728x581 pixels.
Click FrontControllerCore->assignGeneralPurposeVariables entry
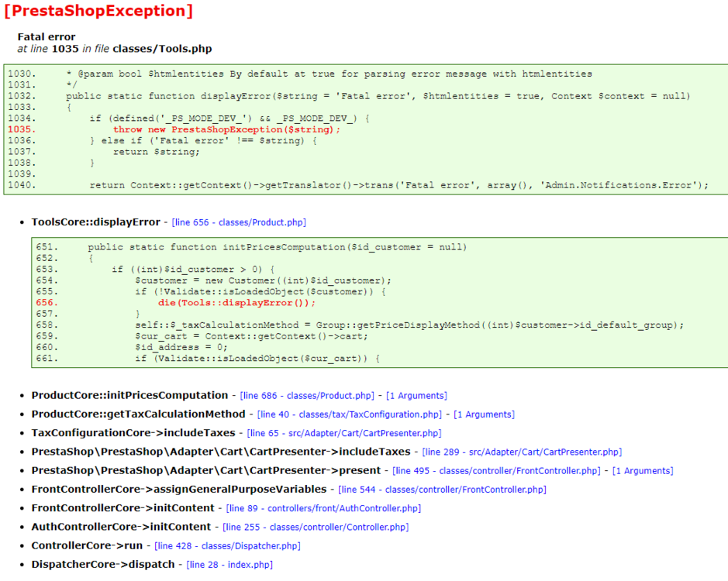[179, 489]
